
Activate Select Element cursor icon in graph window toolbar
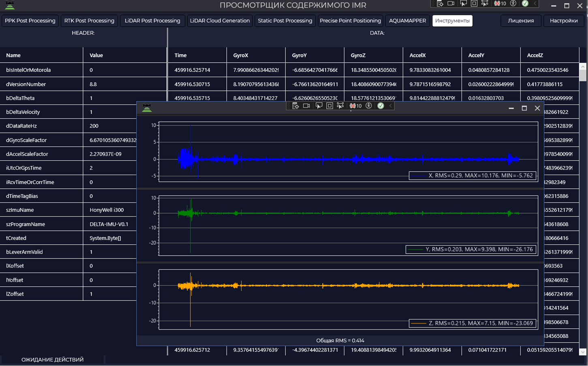(319, 106)
